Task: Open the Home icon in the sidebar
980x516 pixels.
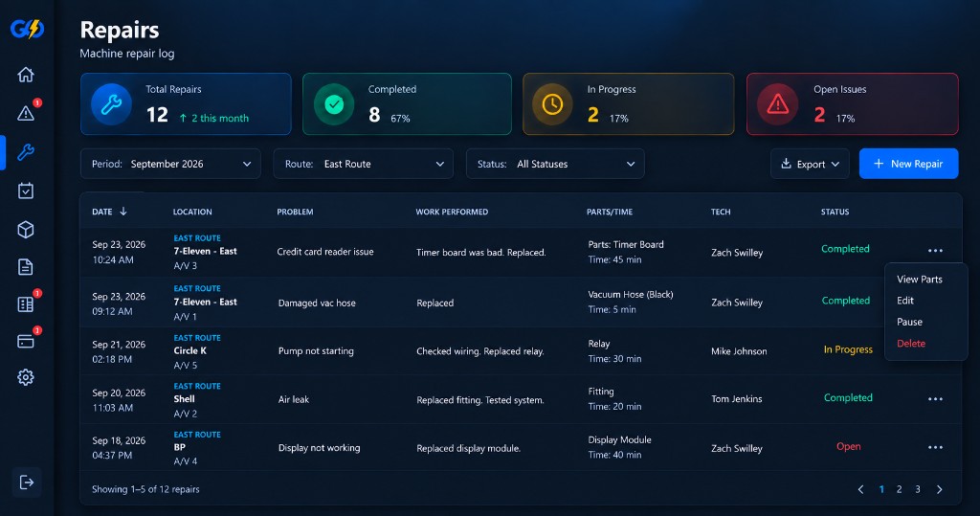Action: (26, 75)
